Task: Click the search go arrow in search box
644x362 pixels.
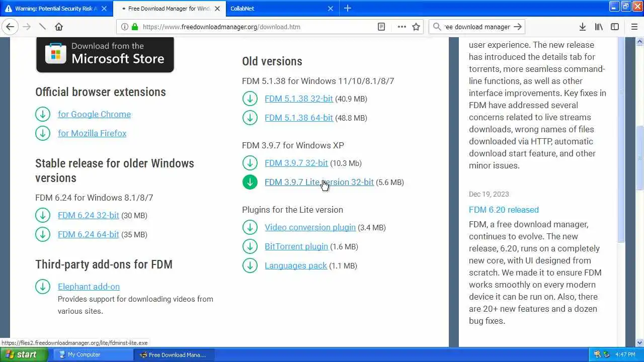Action: point(518,27)
